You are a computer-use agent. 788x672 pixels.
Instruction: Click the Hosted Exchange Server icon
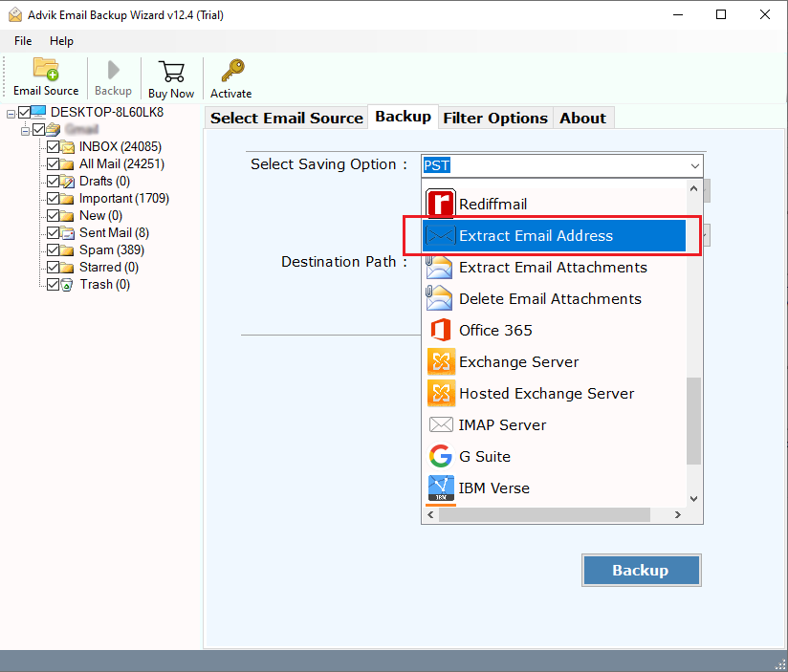pyautogui.click(x=441, y=393)
